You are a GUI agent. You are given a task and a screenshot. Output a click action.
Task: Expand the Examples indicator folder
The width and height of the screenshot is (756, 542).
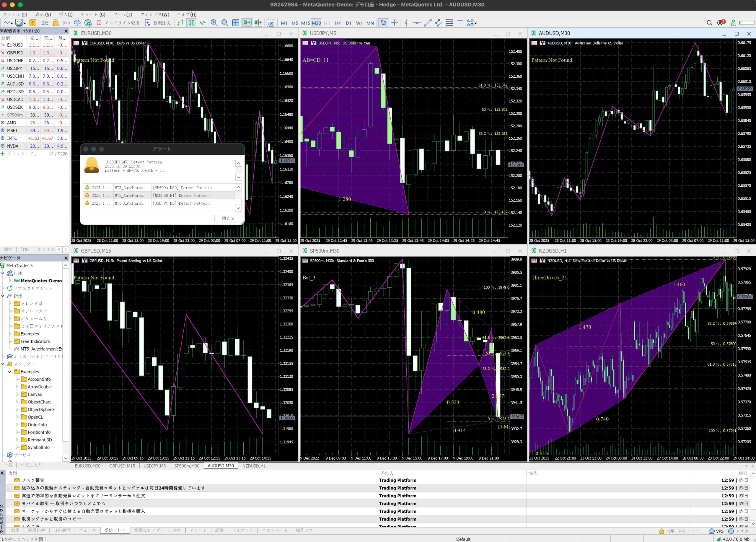point(10,334)
